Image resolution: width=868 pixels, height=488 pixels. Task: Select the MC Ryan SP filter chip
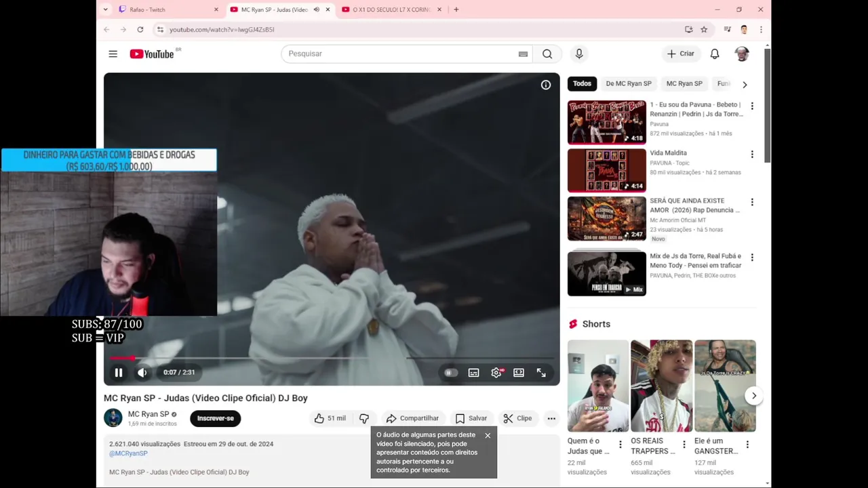[x=684, y=83]
